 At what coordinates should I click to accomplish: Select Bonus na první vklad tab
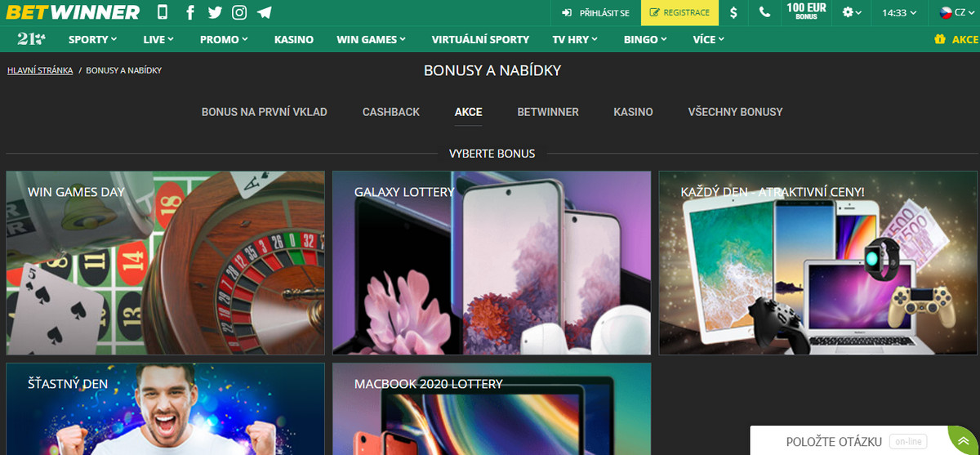[x=264, y=112]
